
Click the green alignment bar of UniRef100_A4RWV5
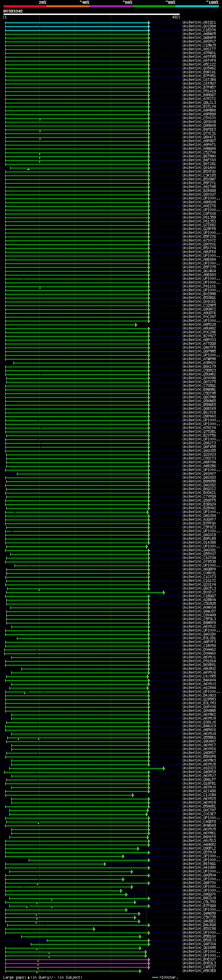[x=77, y=34]
